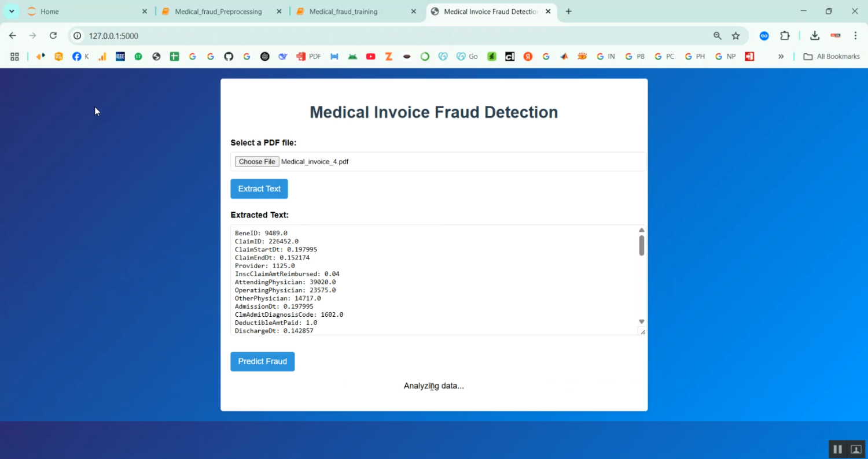Open the apps grid in bookmarks bar
The image size is (868, 459).
point(14,57)
